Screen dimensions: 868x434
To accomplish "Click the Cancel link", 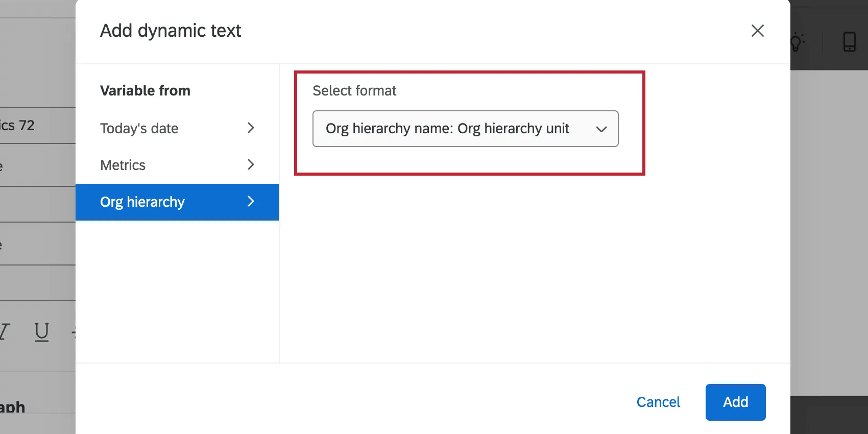I will (658, 402).
